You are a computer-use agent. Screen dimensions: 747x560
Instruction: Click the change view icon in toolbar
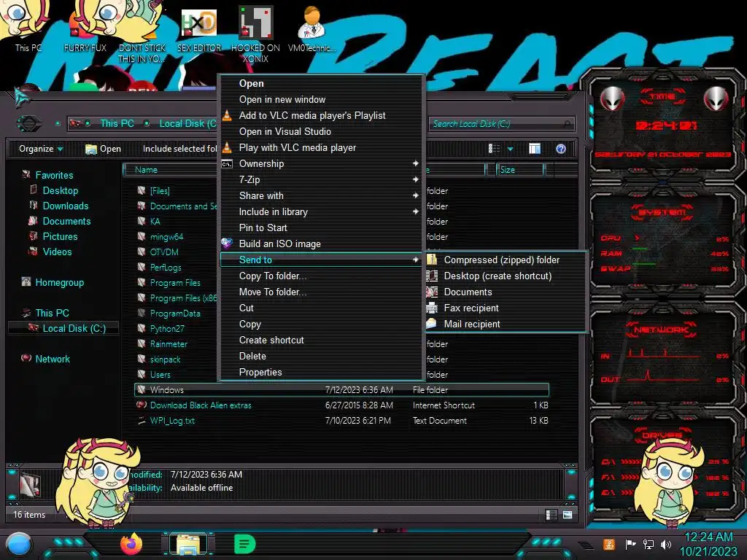tap(495, 149)
